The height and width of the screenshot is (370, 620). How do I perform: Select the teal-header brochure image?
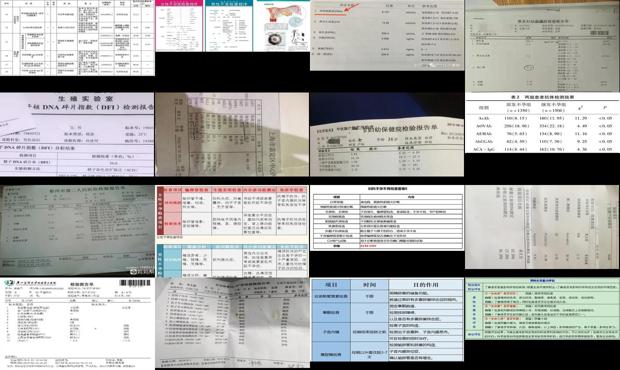pos(229,26)
